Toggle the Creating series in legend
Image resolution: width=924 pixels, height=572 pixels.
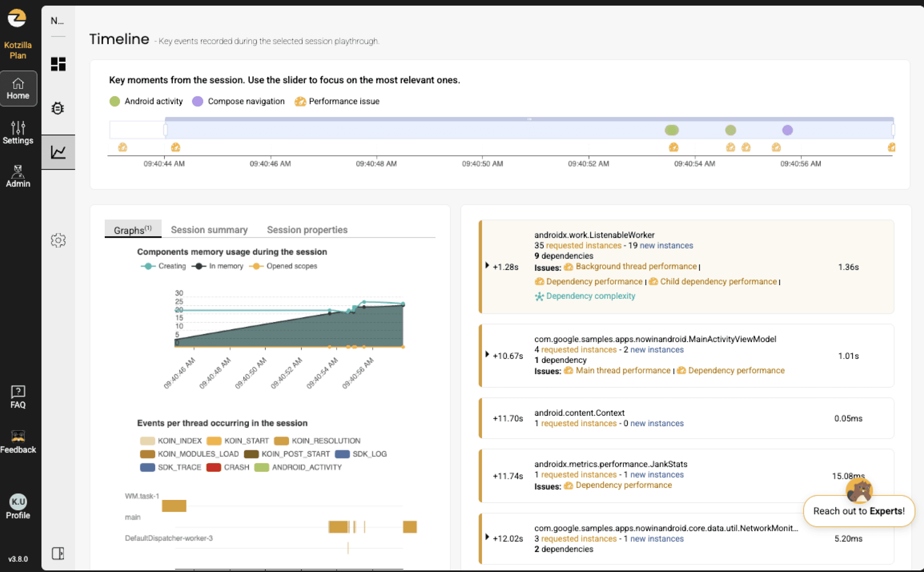click(164, 266)
